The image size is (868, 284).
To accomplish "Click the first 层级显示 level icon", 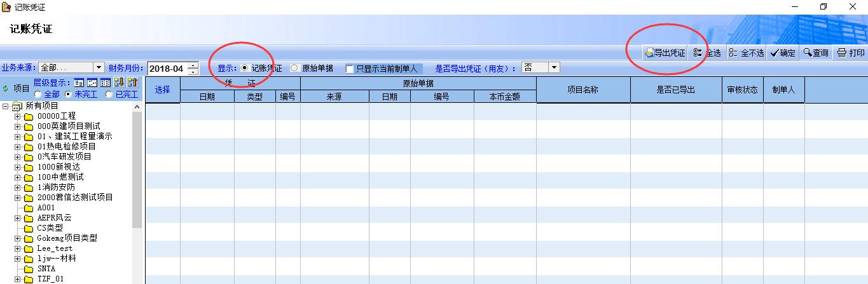I will 79,83.
